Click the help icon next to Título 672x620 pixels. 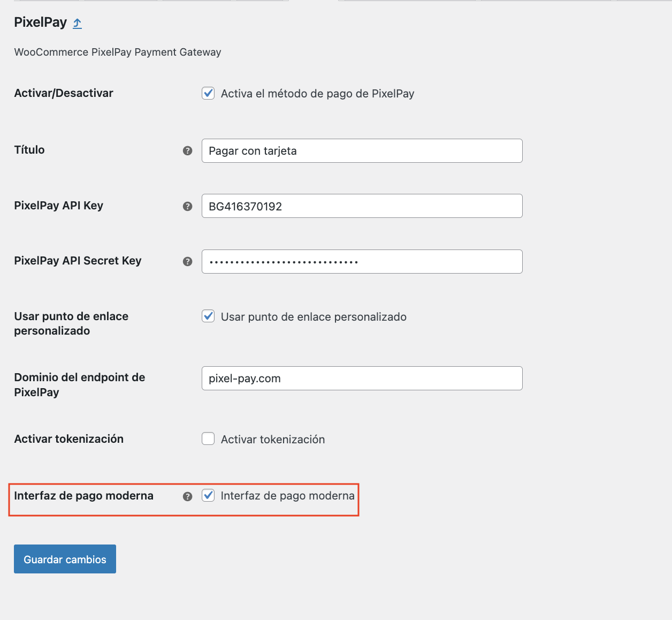pos(187,150)
